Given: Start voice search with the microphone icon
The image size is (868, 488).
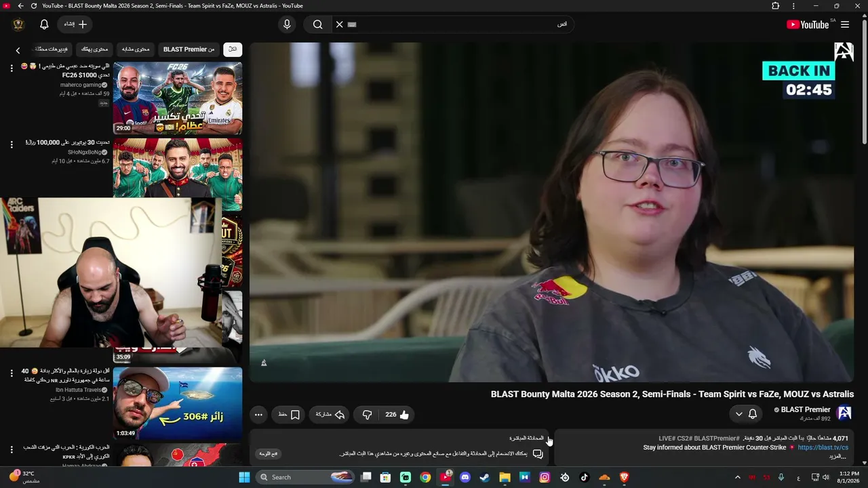Looking at the screenshot, I should [x=287, y=24].
